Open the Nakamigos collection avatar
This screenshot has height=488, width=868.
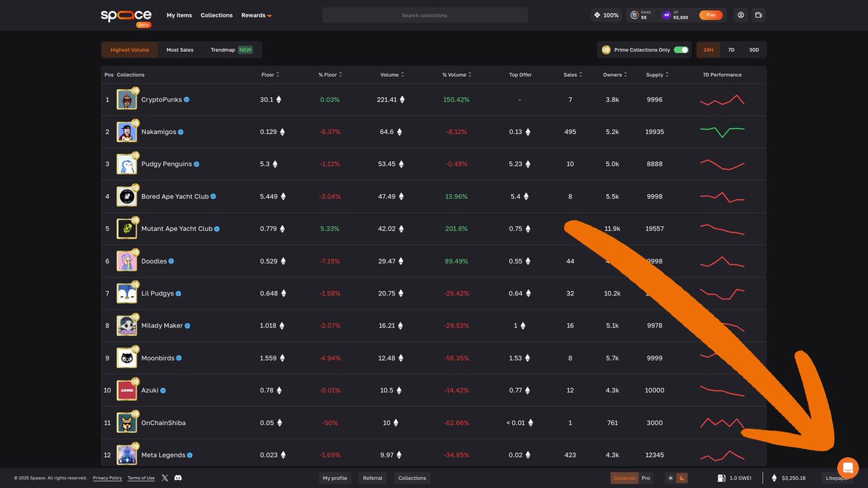click(127, 132)
